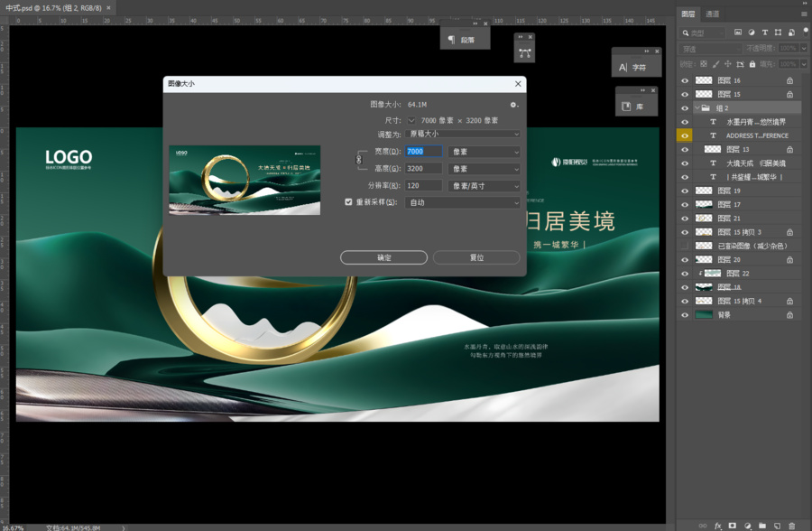This screenshot has height=531, width=812.
Task: Hide the ADDRESS text layer
Action: pos(685,135)
